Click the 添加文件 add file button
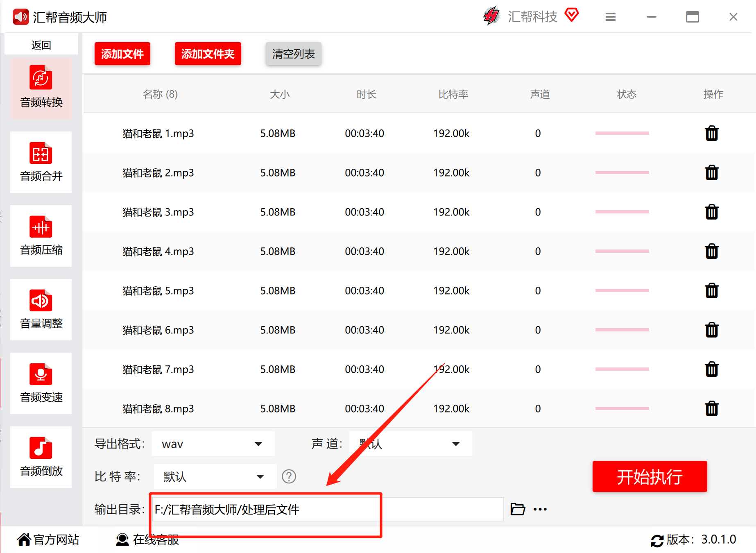Image resolution: width=756 pixels, height=553 pixels. (122, 54)
